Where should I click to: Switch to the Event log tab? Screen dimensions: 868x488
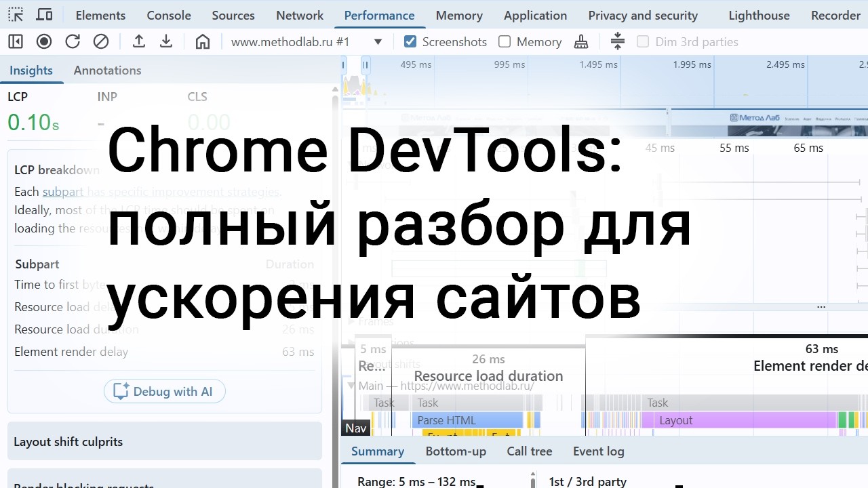(599, 451)
